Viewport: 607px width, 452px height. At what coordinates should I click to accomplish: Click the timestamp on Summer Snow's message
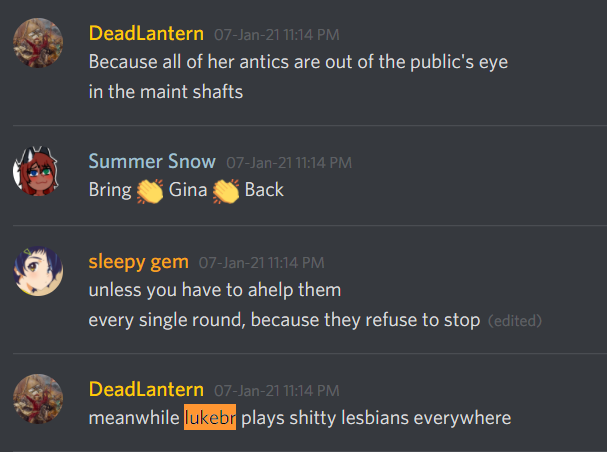point(289,163)
